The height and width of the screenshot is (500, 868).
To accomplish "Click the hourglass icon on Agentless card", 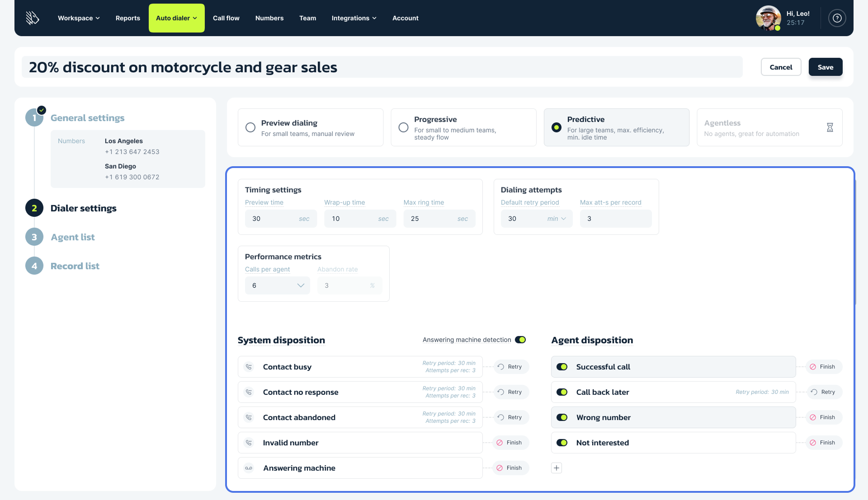I will pos(830,127).
